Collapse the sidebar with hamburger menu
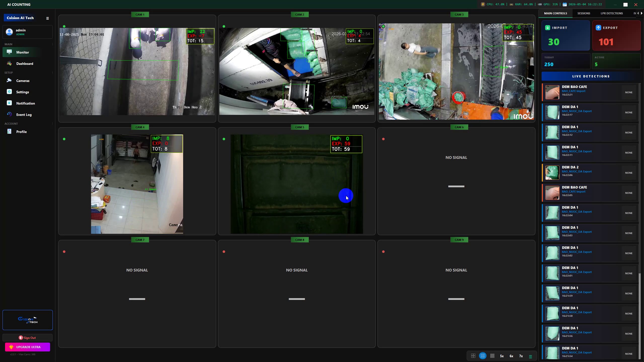Screen dimensions: 644x362 [48, 18]
